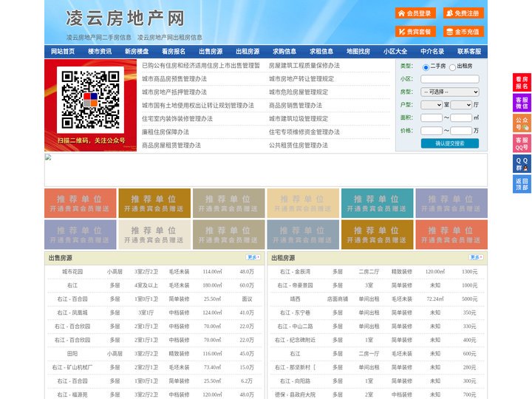Screen dimensions: 532x399
Task: Click the 返回顶部 side icon
Action: [x=522, y=184]
